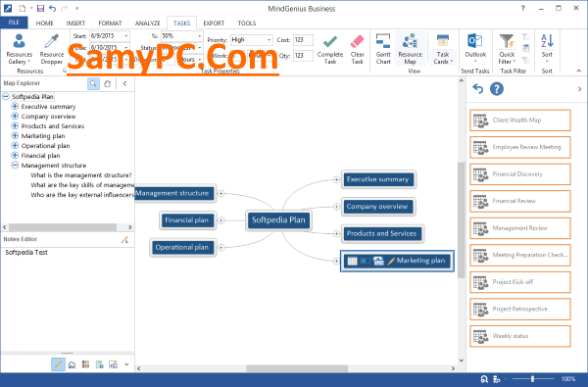Select the pencil notes button at bottom left

point(58,364)
